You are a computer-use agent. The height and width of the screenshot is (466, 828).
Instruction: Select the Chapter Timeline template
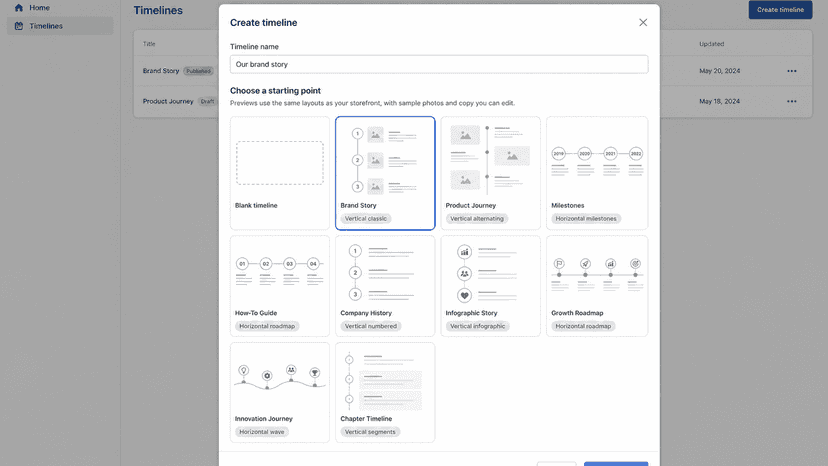pyautogui.click(x=385, y=393)
